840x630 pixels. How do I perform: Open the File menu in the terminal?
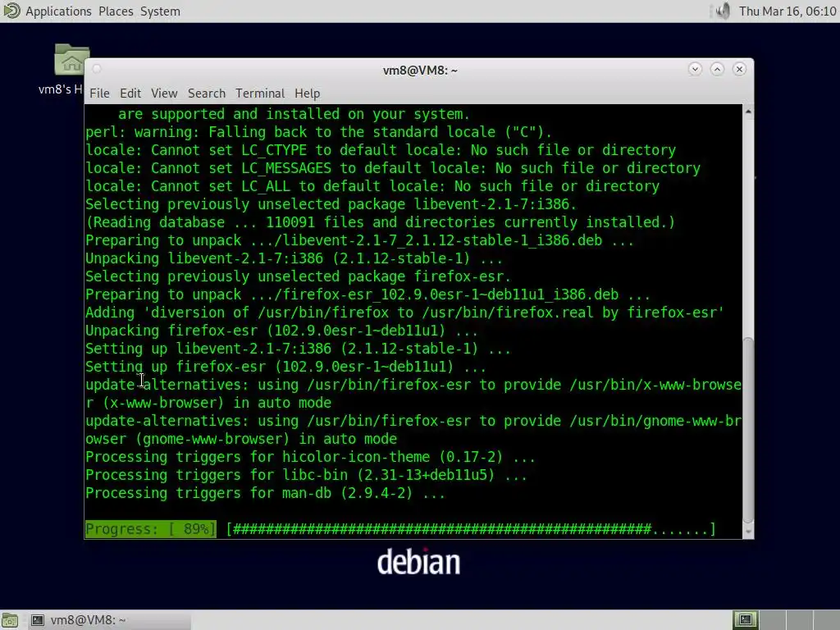(99, 94)
